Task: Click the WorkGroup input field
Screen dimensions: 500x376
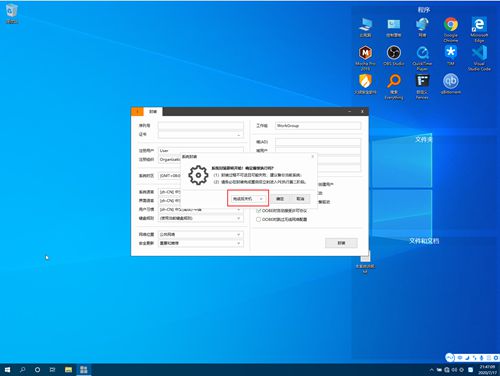Action: [318, 126]
